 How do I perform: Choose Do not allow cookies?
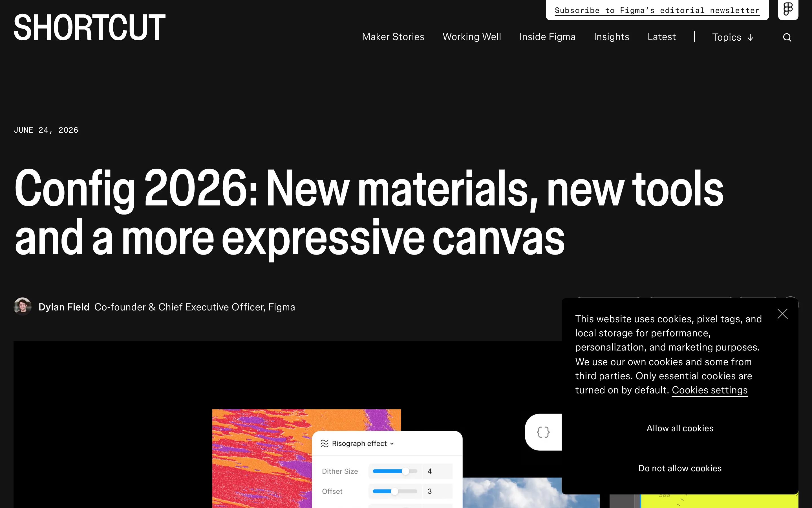680,468
